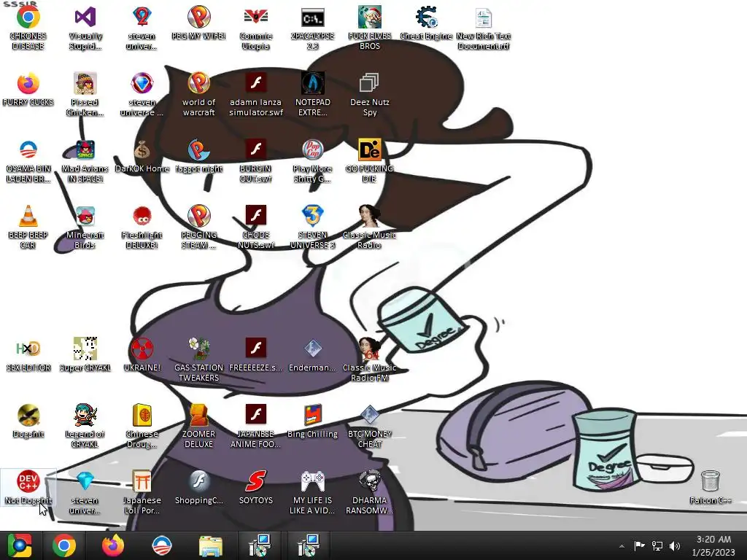Launch the Visual Studio 'Visually Stupid' shortcut
Viewport: 747px width, 560px height.
tap(85, 28)
